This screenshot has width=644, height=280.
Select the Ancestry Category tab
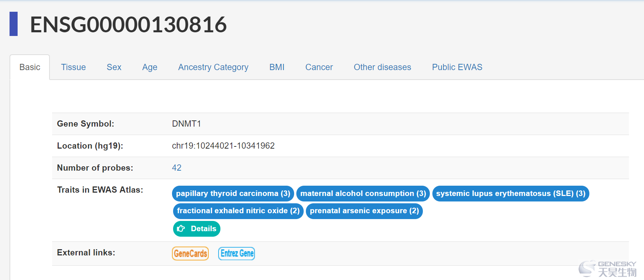click(x=213, y=67)
